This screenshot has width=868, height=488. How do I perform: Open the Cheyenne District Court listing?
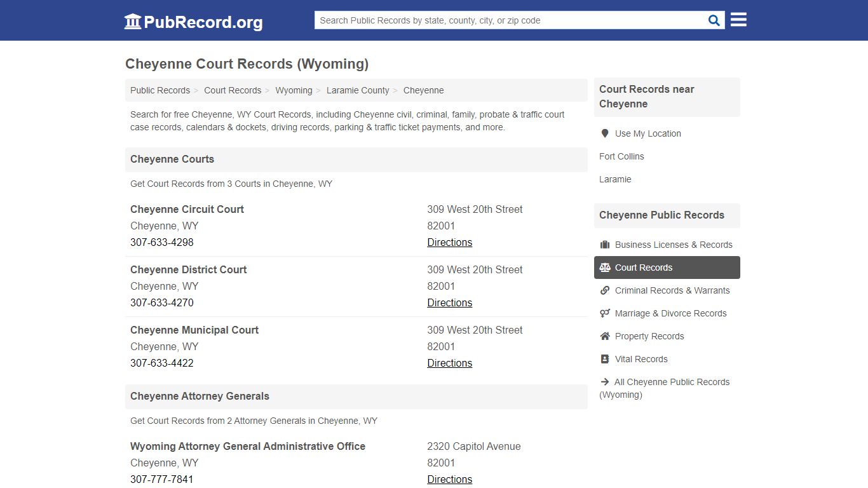tap(188, 269)
